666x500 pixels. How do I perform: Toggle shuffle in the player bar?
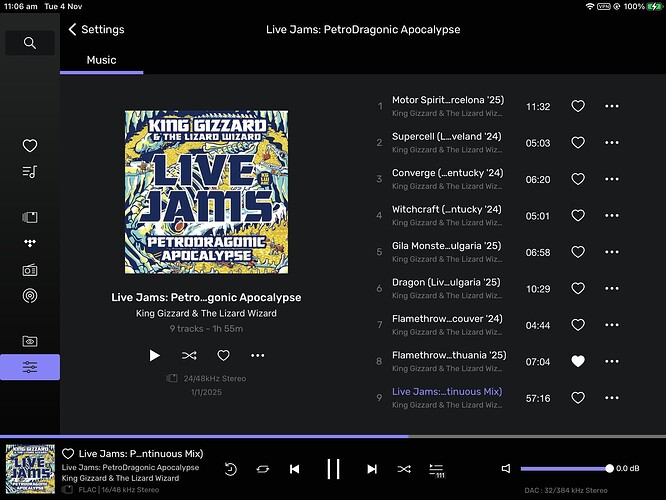click(404, 469)
